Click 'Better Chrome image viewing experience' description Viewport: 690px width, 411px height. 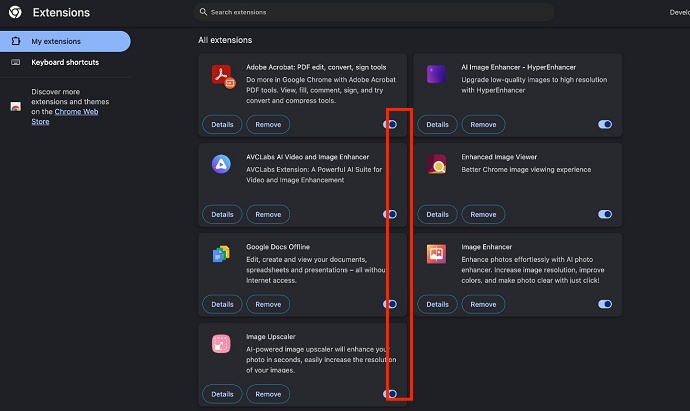(x=526, y=169)
